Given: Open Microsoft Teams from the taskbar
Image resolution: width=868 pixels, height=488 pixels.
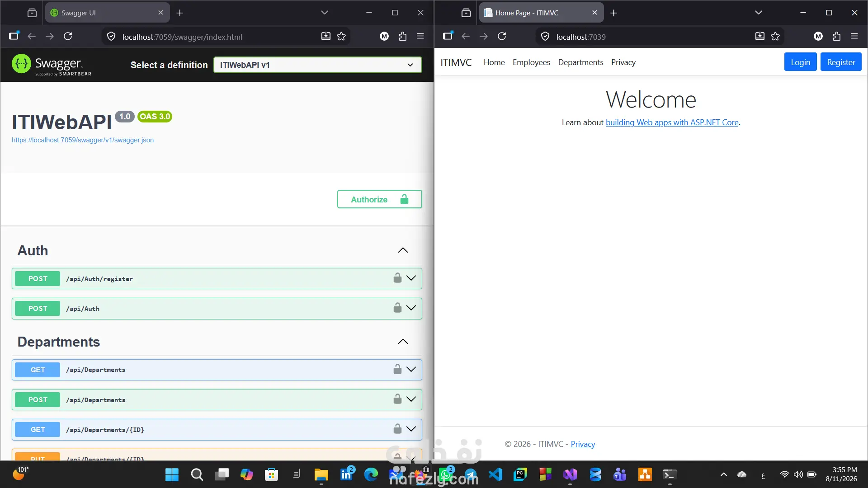Looking at the screenshot, I should 620,474.
